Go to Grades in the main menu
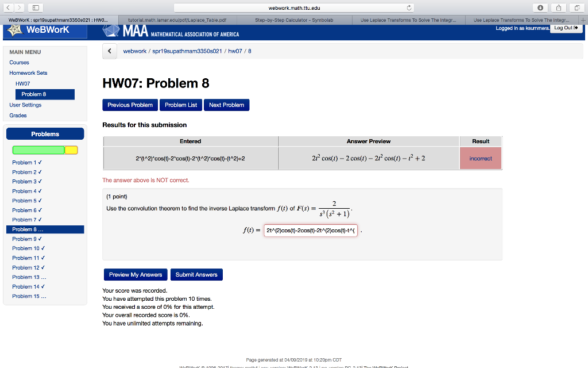 coord(18,115)
